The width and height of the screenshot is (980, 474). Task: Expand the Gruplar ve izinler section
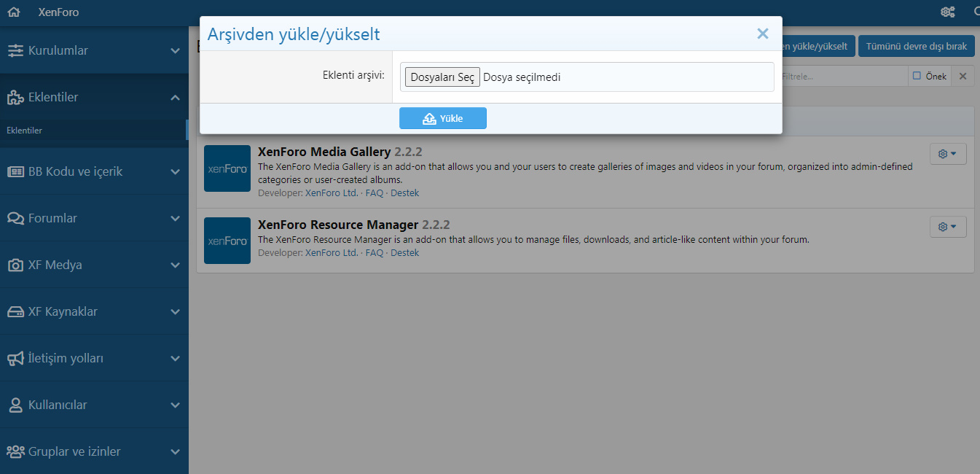tap(175, 452)
